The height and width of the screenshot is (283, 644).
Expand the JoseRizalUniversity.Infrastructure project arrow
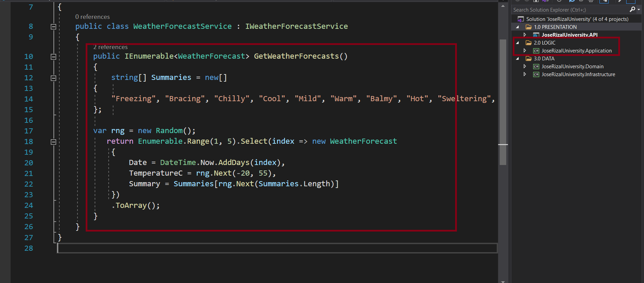click(525, 74)
